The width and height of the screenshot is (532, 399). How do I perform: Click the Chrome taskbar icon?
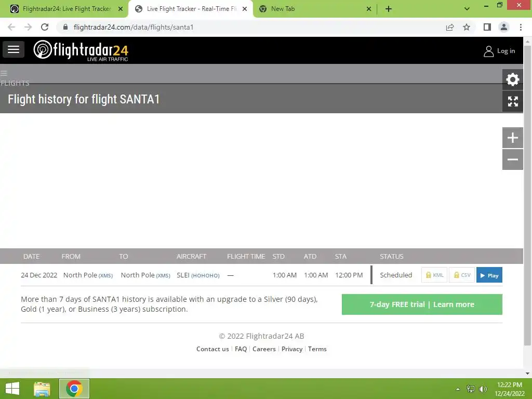pyautogui.click(x=74, y=389)
